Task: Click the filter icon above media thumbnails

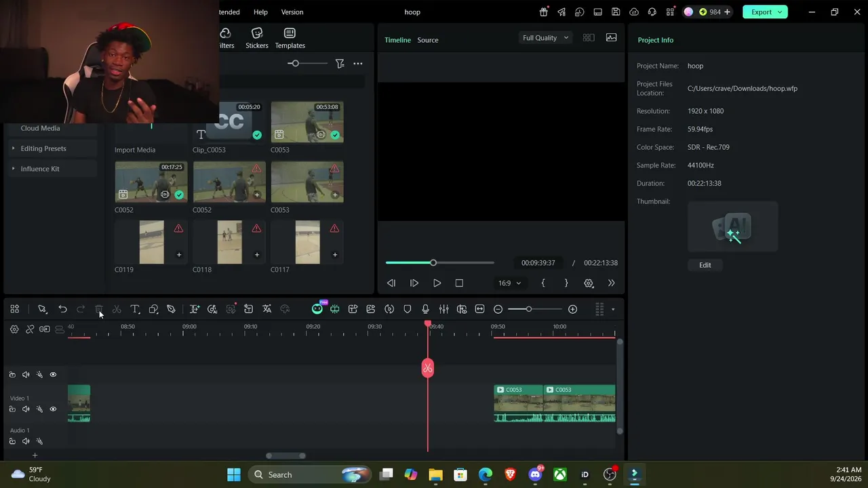Action: [x=340, y=64]
